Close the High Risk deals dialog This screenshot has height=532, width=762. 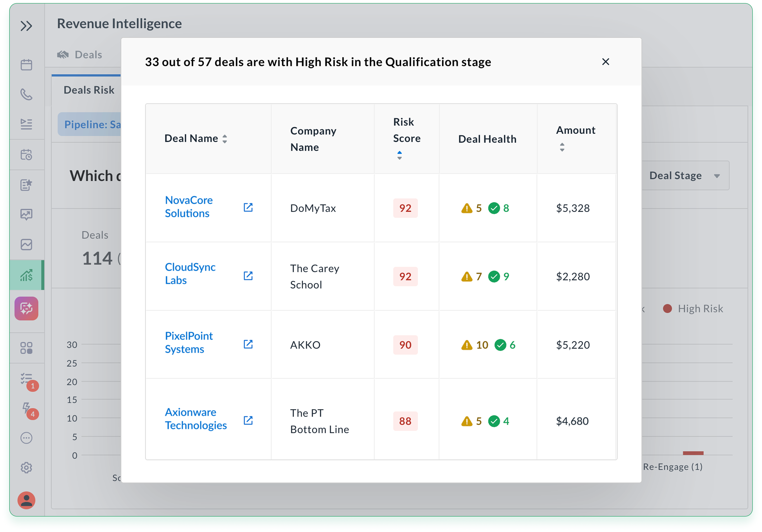click(606, 62)
